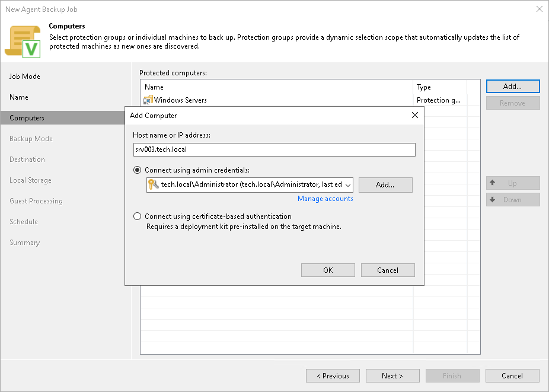Image resolution: width=549 pixels, height=392 pixels.
Task: Move item Up in protected computers
Action: pyautogui.click(x=513, y=183)
